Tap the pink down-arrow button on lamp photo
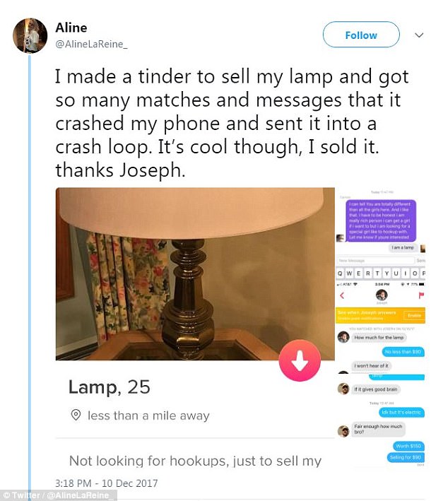Screen dimensions: 448x501 (x=300, y=360)
